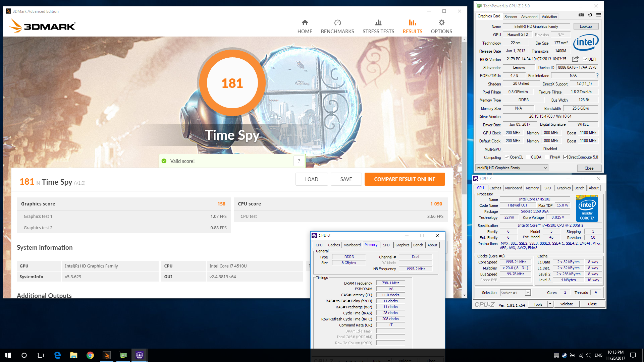
Task: Open 3DMark Benchmarks section
Action: 337,27
